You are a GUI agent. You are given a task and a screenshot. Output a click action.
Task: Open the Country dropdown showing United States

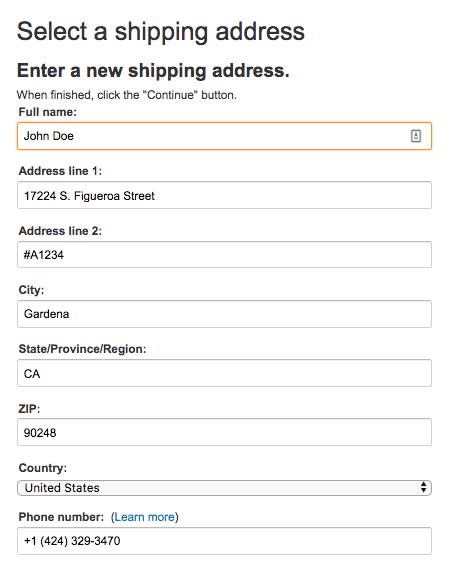224,488
